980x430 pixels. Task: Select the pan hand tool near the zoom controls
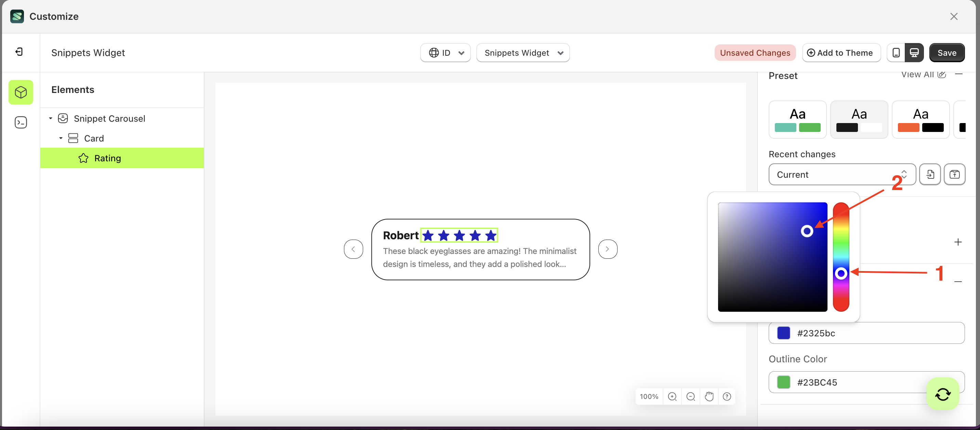(709, 396)
